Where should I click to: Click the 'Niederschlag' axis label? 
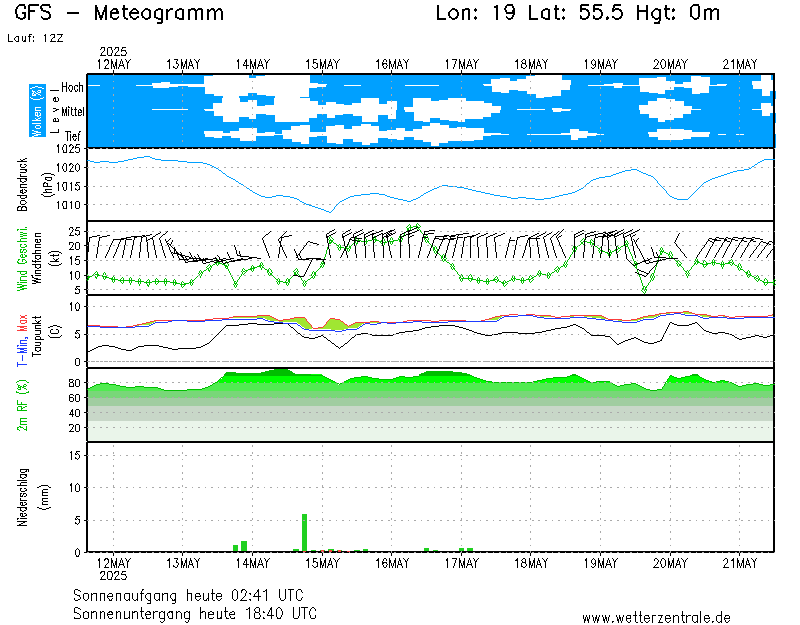[22, 497]
